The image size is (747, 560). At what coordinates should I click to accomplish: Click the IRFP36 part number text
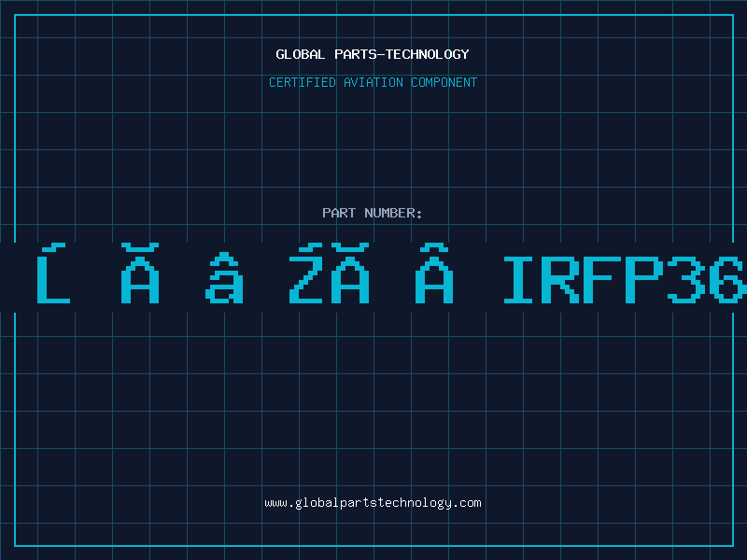(x=625, y=279)
